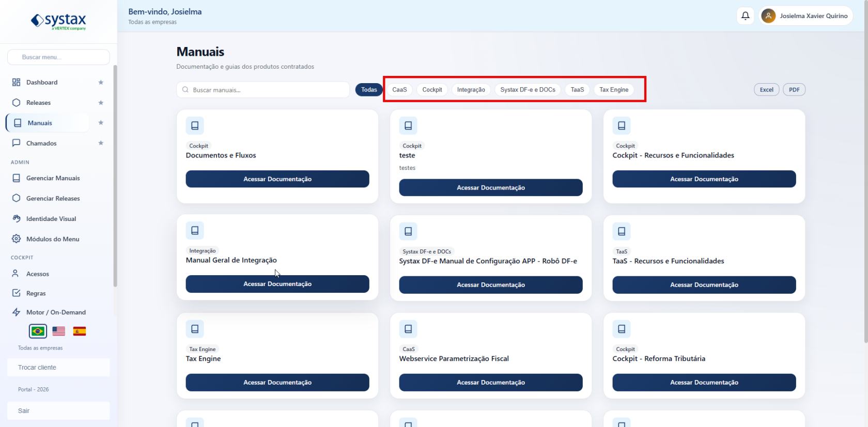Screen dimensions: 868x427
Task: Open Gerenciar Releases admin page
Action: click(x=58, y=198)
